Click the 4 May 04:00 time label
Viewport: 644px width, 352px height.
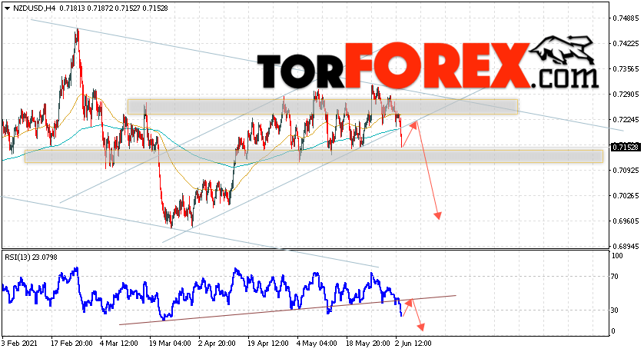[317, 343]
